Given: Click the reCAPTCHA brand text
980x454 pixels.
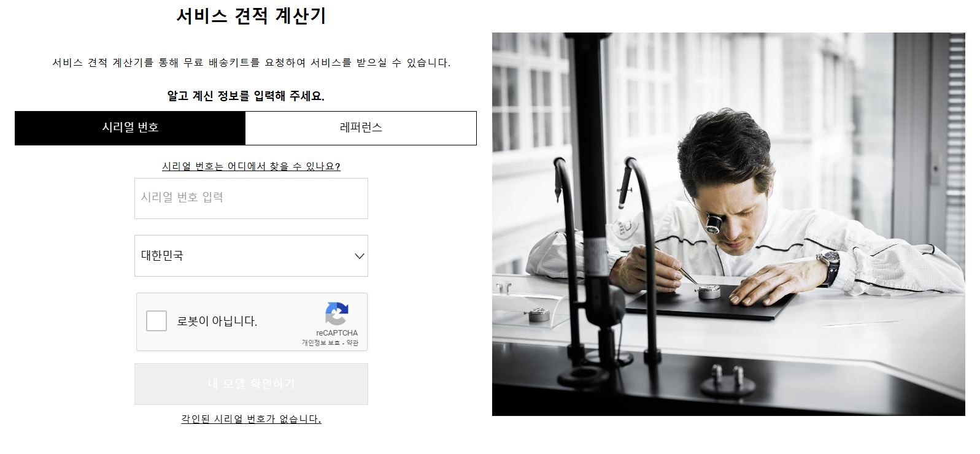Looking at the screenshot, I should pyautogui.click(x=337, y=333).
